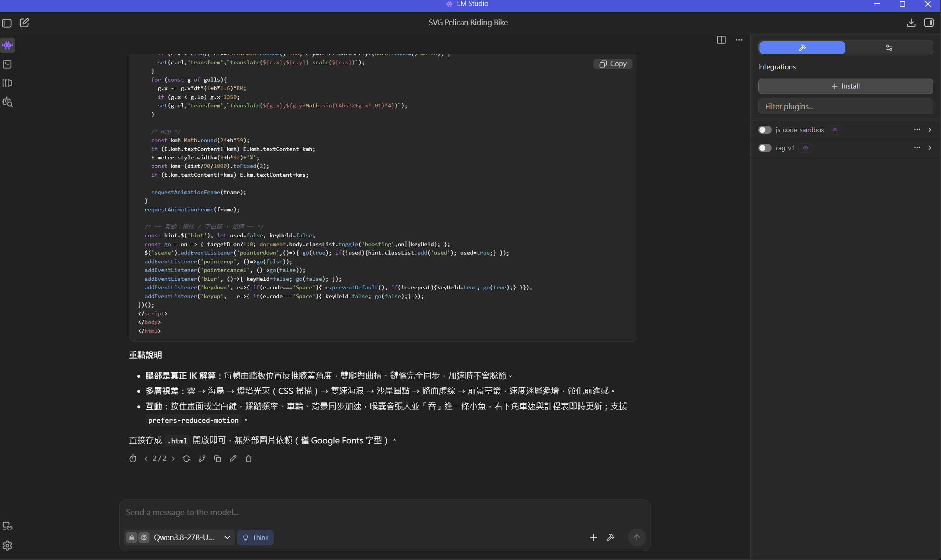Open model load settings gear icon
The width and height of the screenshot is (941, 560).
click(x=144, y=537)
